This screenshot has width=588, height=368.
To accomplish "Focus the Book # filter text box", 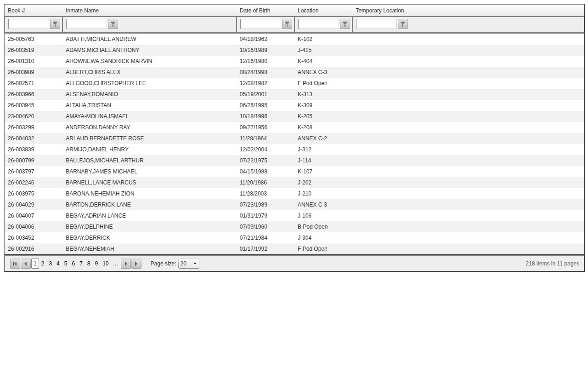I will click(28, 24).
